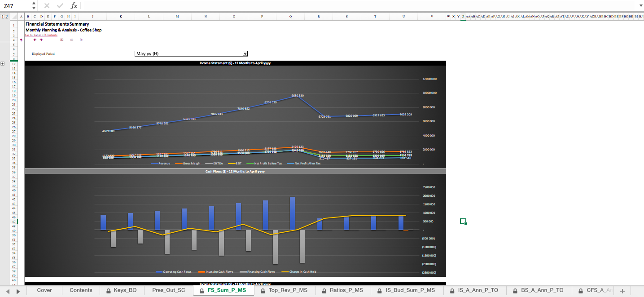Image resolution: width=644 pixels, height=297 pixels.
Task: Select the Monthly Planning & Analysis subtitle cell
Action: (x=63, y=30)
